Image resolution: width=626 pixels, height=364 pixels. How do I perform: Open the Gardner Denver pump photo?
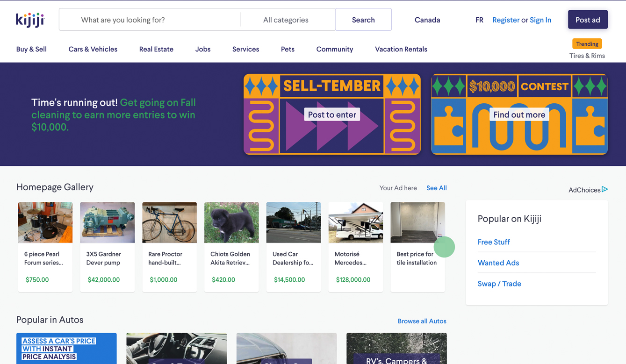point(107,222)
